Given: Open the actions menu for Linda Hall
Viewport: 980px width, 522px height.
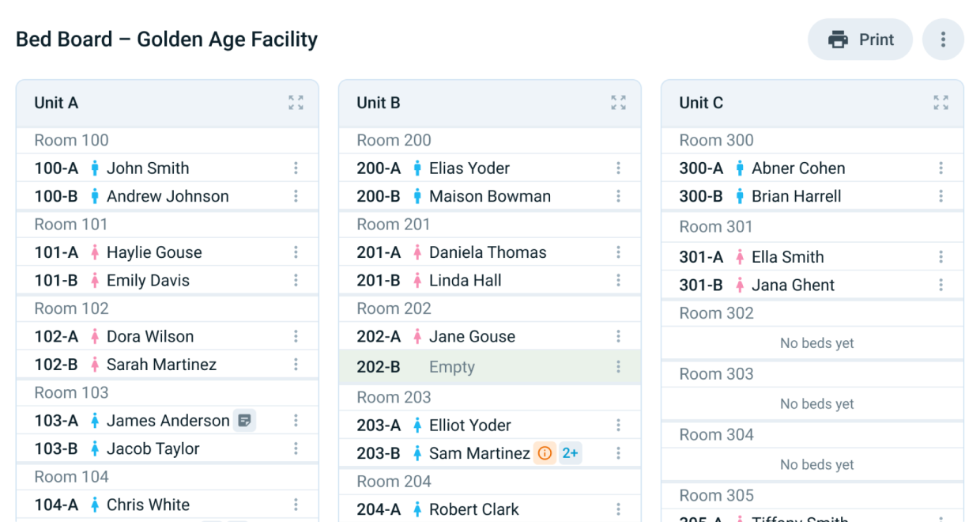Looking at the screenshot, I should 618,280.
